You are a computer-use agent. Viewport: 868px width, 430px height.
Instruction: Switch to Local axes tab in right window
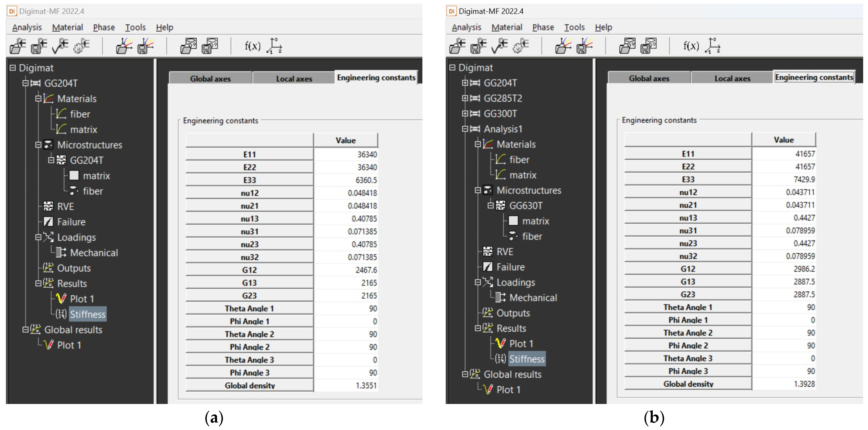click(x=732, y=78)
